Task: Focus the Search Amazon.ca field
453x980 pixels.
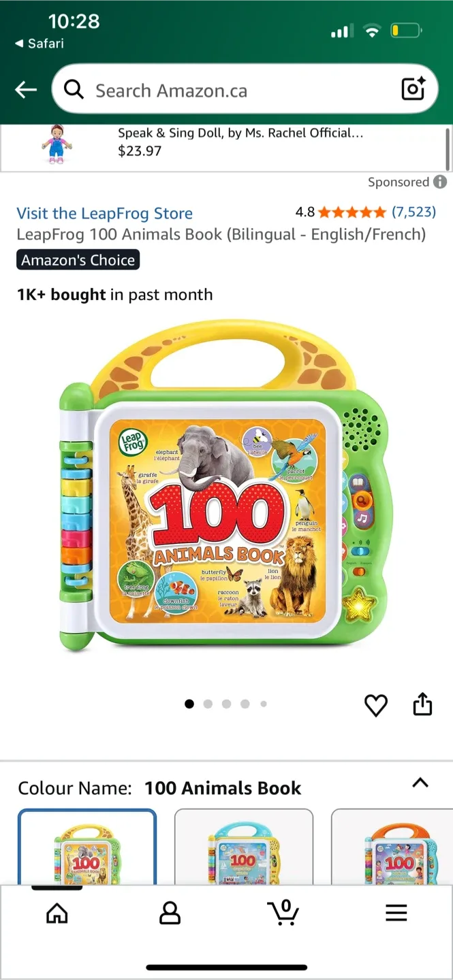Action: pyautogui.click(x=245, y=89)
